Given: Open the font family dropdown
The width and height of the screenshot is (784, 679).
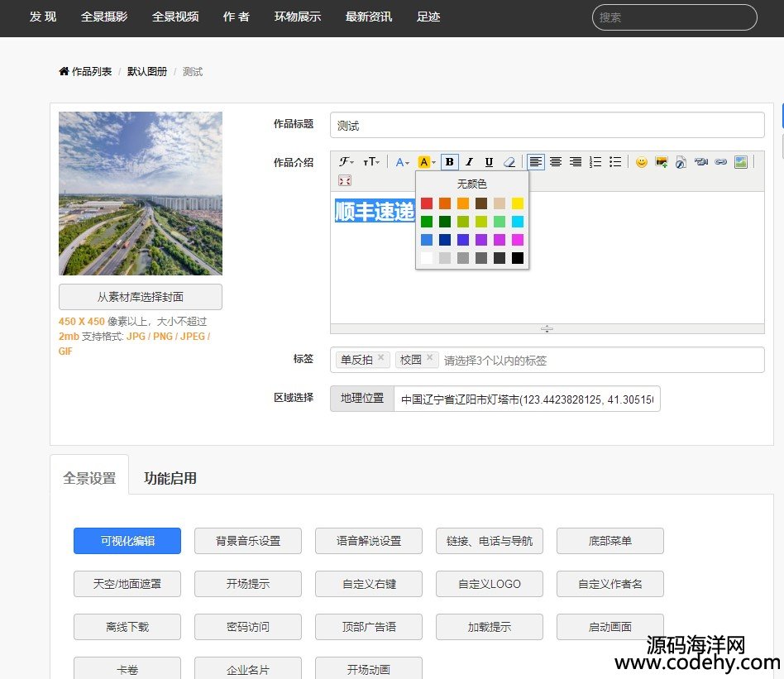Looking at the screenshot, I should pyautogui.click(x=346, y=162).
